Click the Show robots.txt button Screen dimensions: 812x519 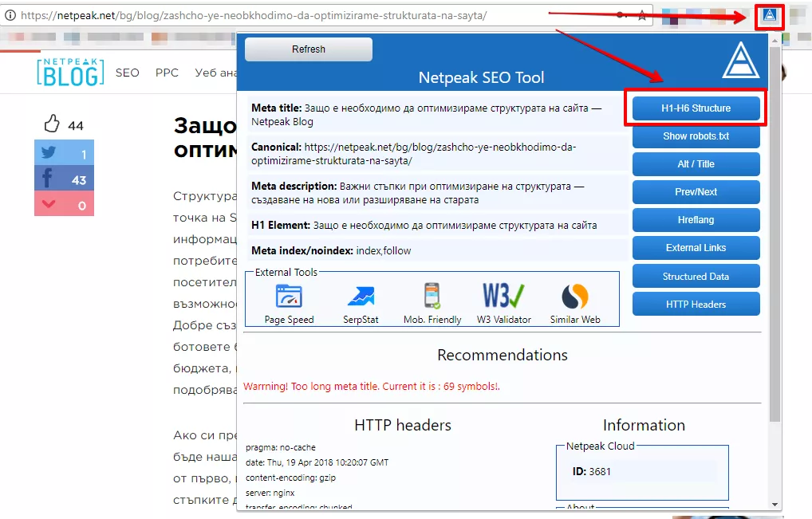click(x=696, y=136)
